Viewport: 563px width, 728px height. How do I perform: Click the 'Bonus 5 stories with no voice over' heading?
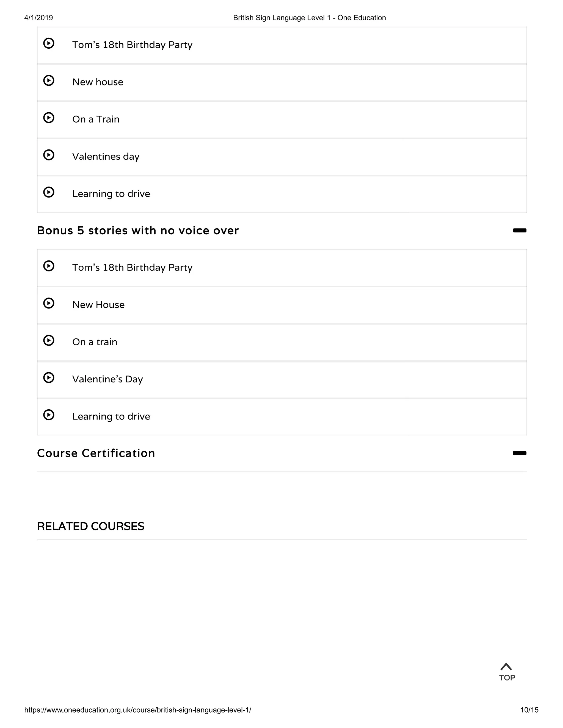click(x=138, y=230)
